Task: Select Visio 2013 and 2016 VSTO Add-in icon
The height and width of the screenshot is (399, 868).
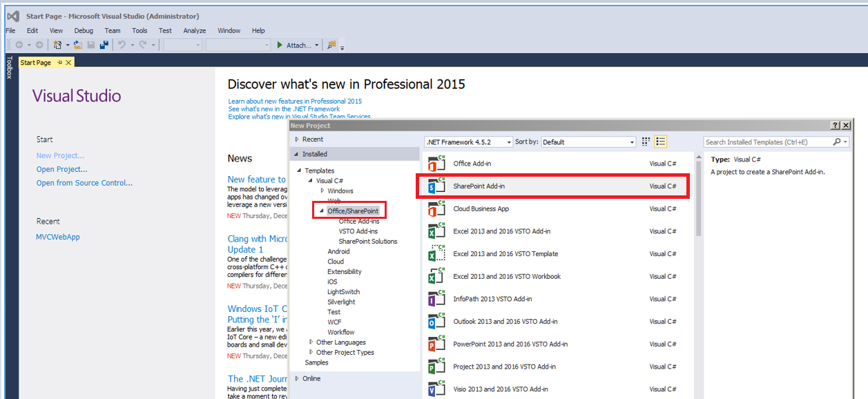Action: (436, 389)
